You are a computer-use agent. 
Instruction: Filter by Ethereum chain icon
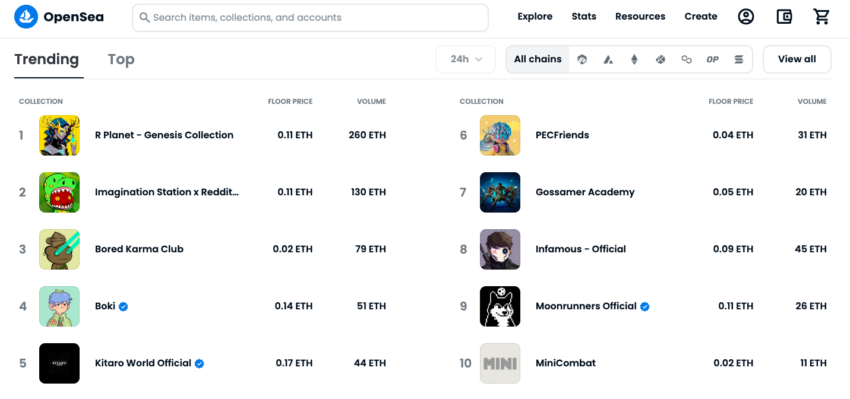click(634, 60)
